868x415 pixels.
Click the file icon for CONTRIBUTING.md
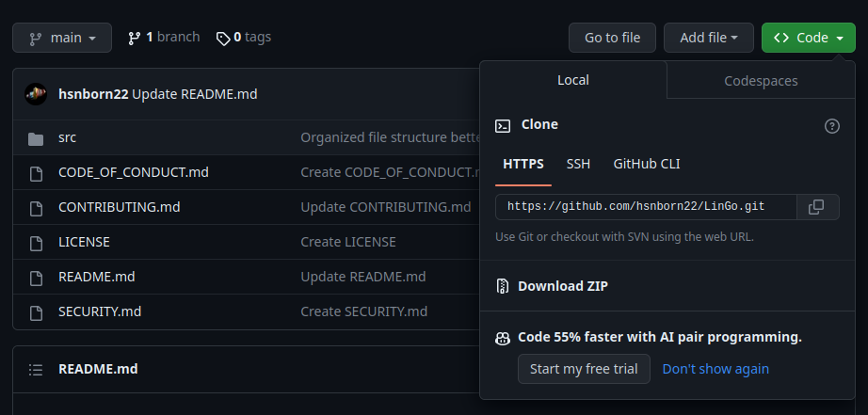click(36, 208)
